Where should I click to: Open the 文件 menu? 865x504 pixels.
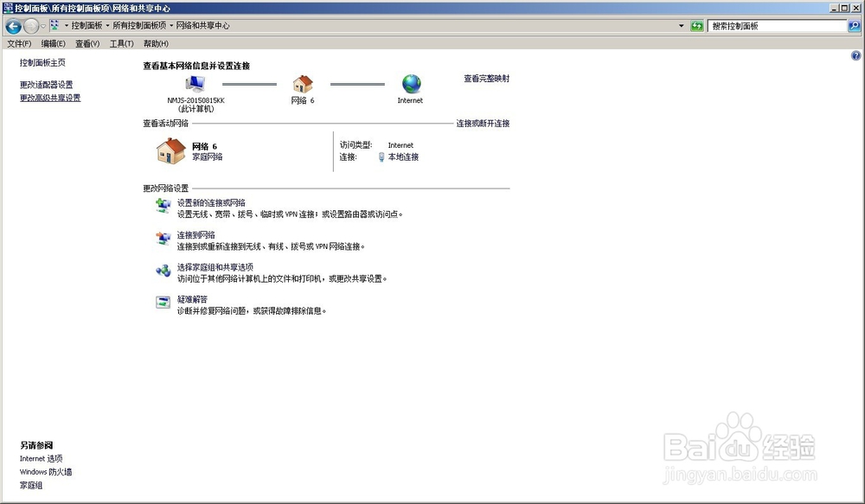coord(19,42)
